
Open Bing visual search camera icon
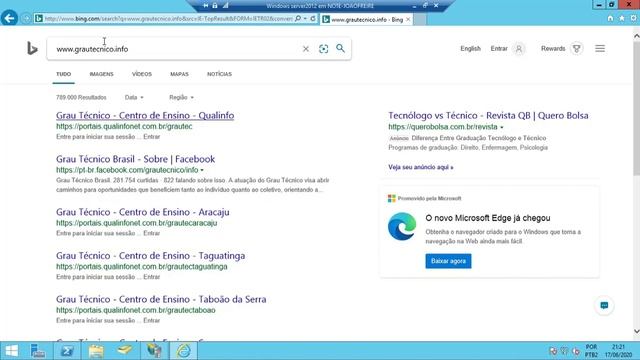pyautogui.click(x=323, y=49)
